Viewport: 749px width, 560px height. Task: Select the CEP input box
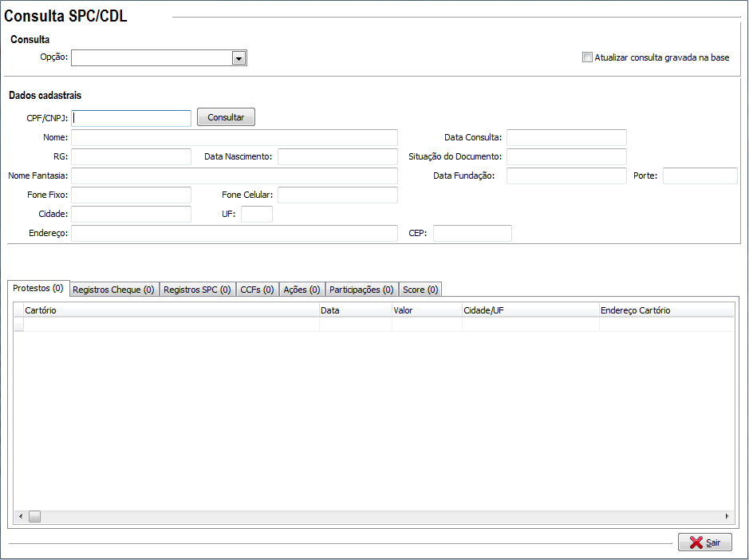click(x=472, y=233)
